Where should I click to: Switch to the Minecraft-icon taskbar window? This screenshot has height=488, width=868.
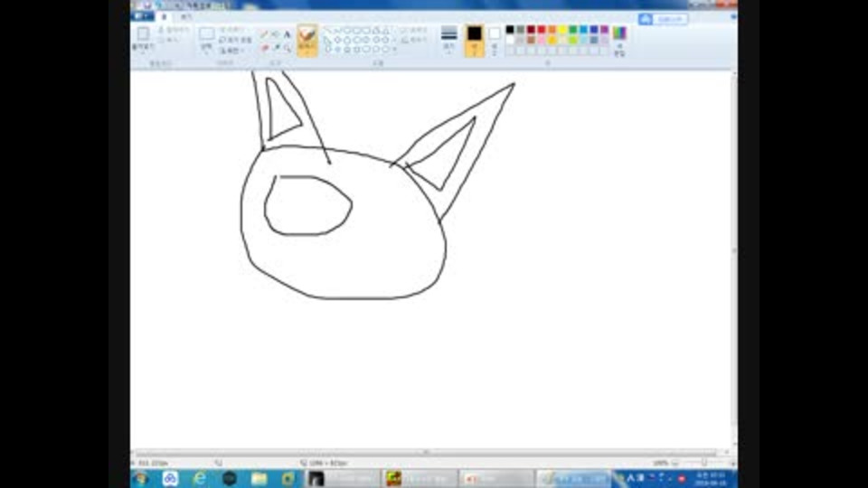(x=420, y=478)
